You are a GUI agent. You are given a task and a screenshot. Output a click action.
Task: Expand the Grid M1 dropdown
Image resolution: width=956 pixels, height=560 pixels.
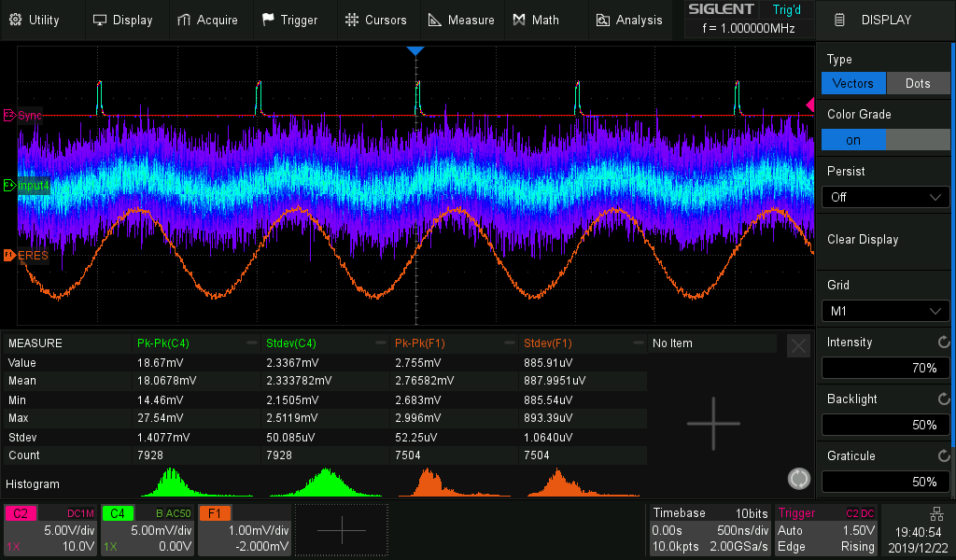(x=885, y=311)
